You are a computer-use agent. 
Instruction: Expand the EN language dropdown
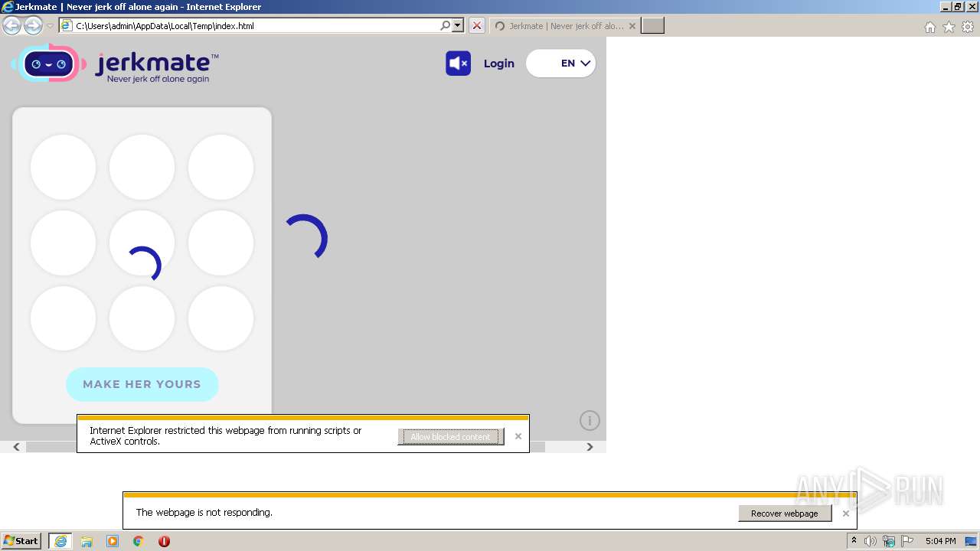pos(561,64)
